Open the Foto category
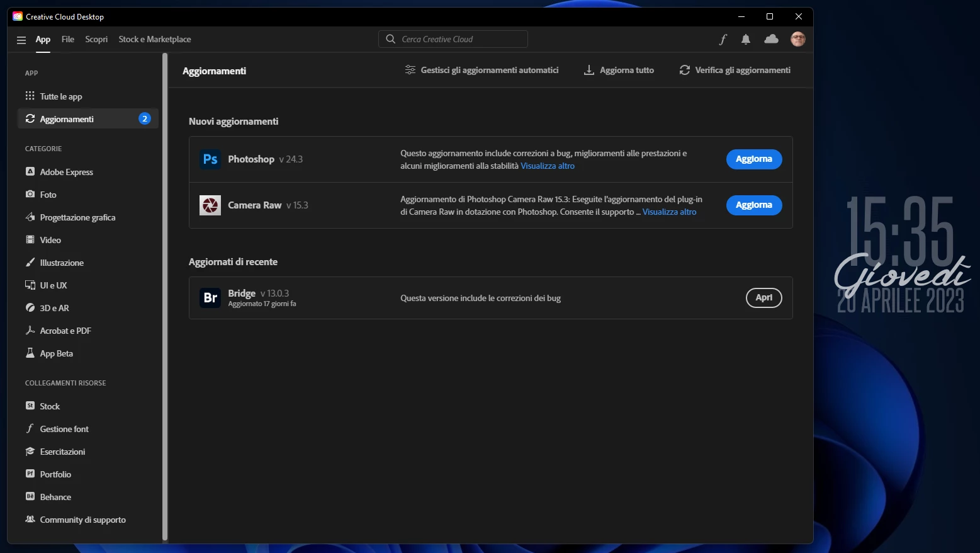The height and width of the screenshot is (553, 980). click(x=87, y=195)
